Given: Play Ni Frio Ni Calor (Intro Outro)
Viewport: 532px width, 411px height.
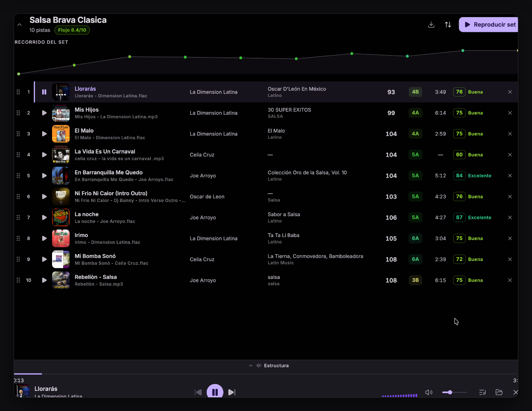Looking at the screenshot, I should point(44,196).
